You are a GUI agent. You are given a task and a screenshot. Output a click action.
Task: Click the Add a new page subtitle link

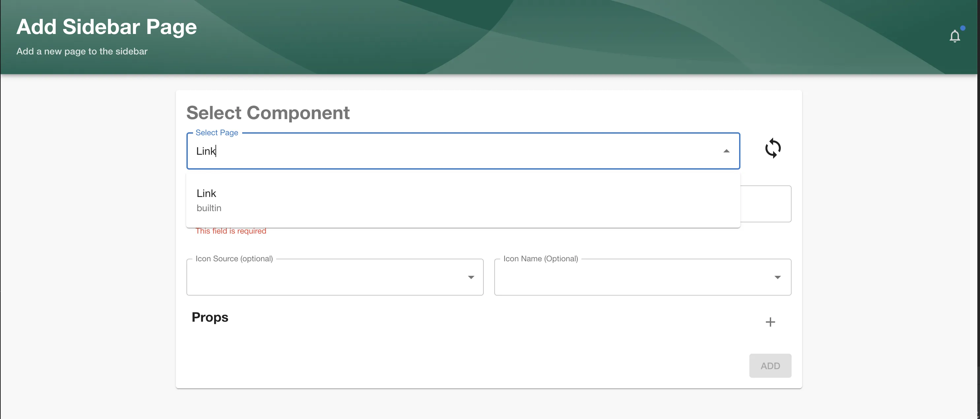tap(82, 51)
